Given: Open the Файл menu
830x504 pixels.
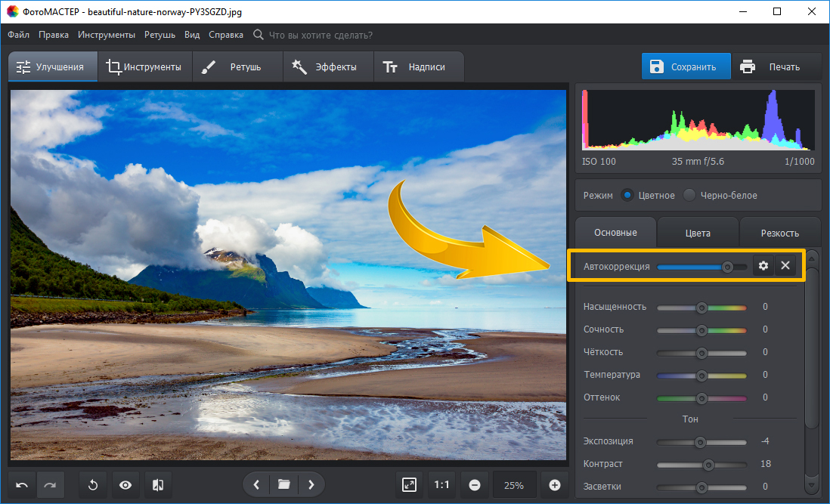Looking at the screenshot, I should point(19,35).
